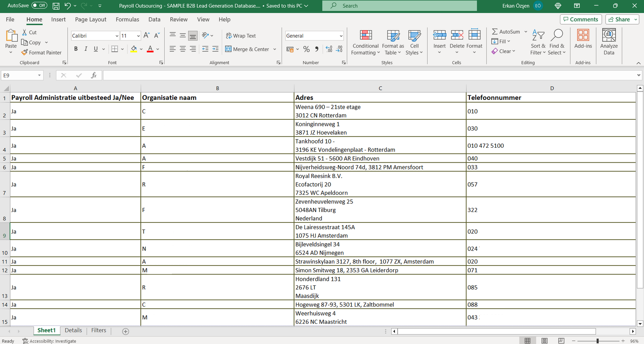Open the Details sheet tab
Viewport: 644px width, 344px height.
[73, 331]
